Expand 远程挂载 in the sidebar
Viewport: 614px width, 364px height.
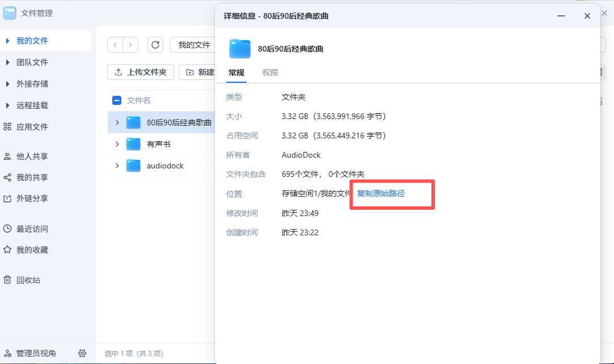tap(7, 105)
